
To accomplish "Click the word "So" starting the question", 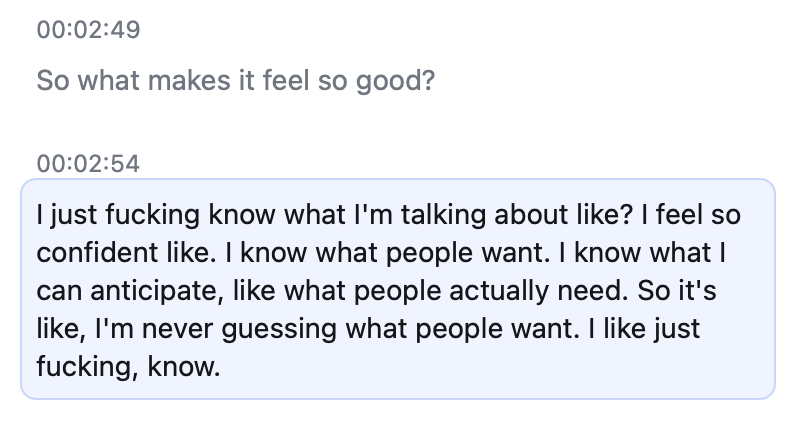I will [52, 80].
